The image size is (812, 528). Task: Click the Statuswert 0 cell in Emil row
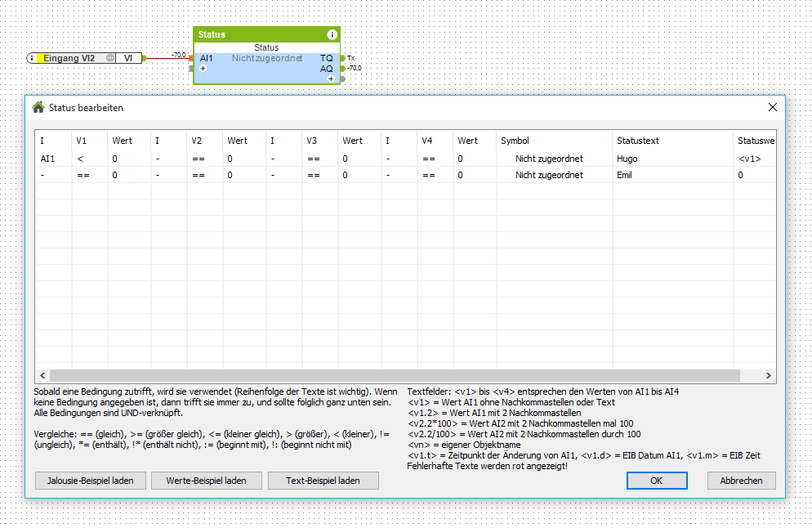pyautogui.click(x=755, y=175)
